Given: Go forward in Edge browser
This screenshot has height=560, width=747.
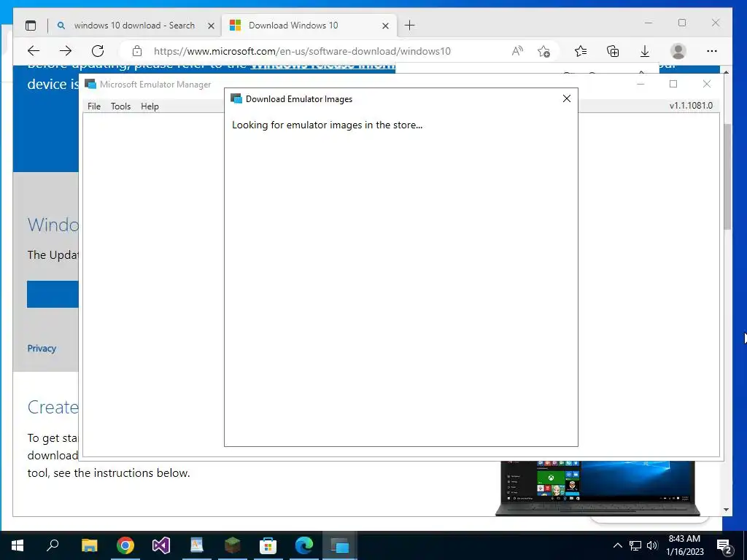Looking at the screenshot, I should (66, 51).
